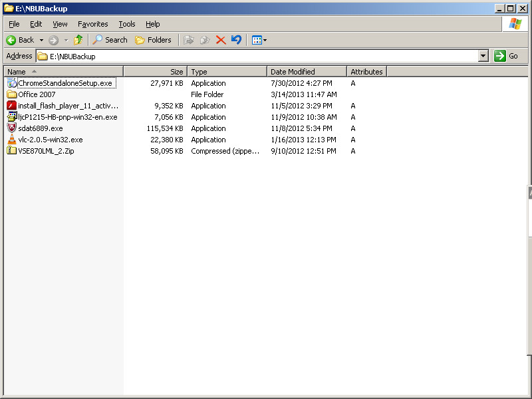Select the sdat6889.exe file name
This screenshot has width=532, height=399.
41,128
